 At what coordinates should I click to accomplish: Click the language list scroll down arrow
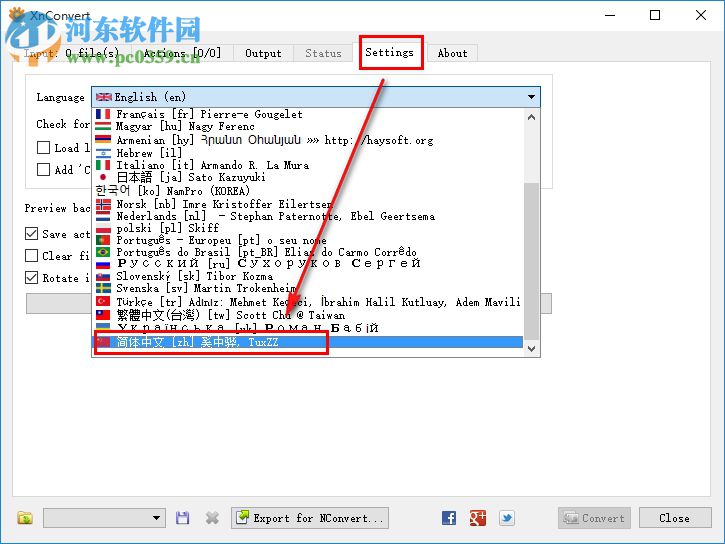click(532, 348)
